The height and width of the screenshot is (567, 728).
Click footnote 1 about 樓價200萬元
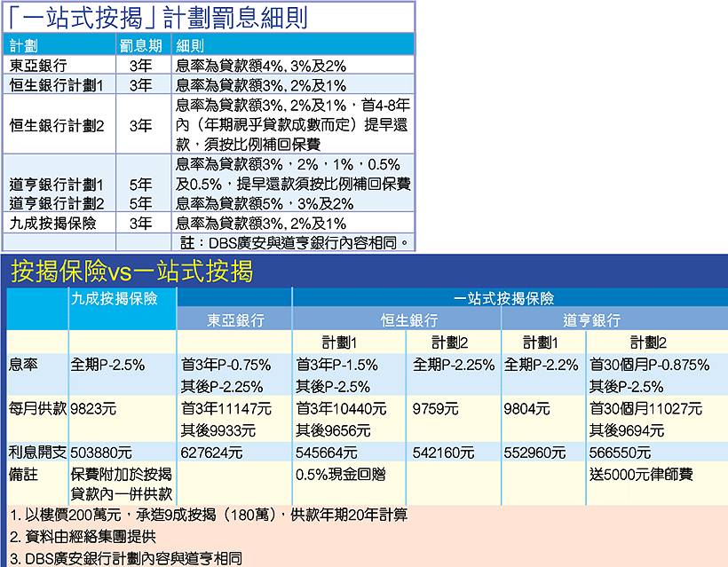click(209, 515)
